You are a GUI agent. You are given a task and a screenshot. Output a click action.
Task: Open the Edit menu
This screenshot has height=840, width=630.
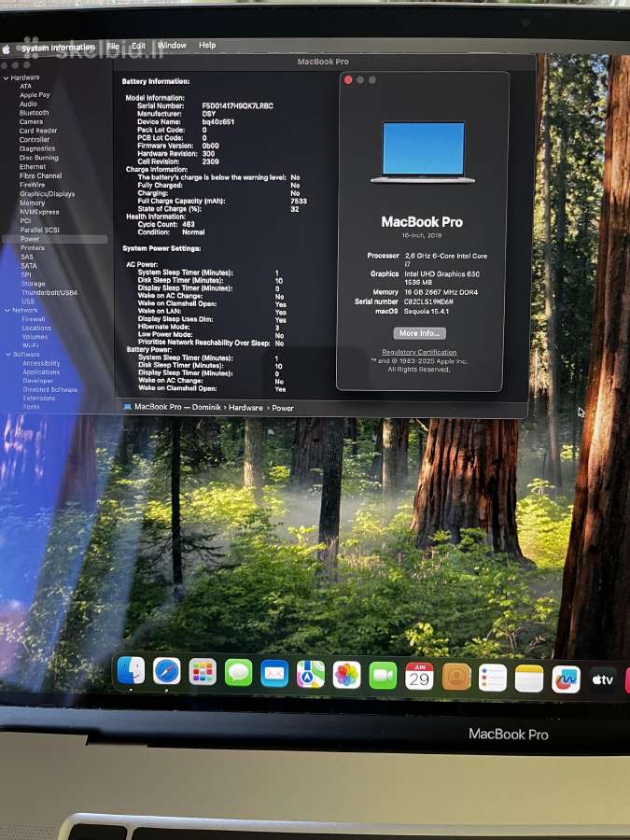pyautogui.click(x=139, y=46)
